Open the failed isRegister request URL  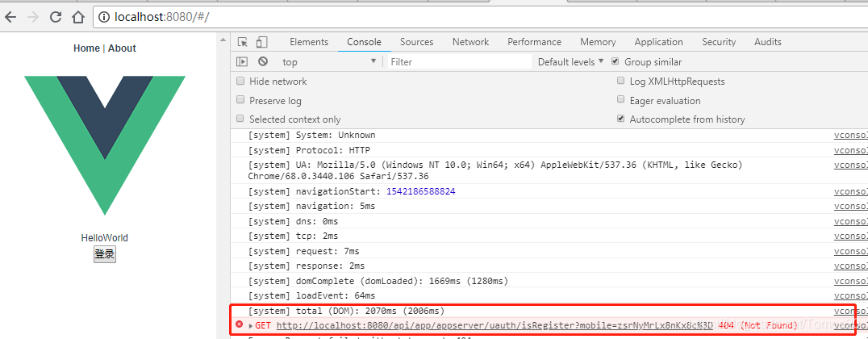click(x=495, y=325)
